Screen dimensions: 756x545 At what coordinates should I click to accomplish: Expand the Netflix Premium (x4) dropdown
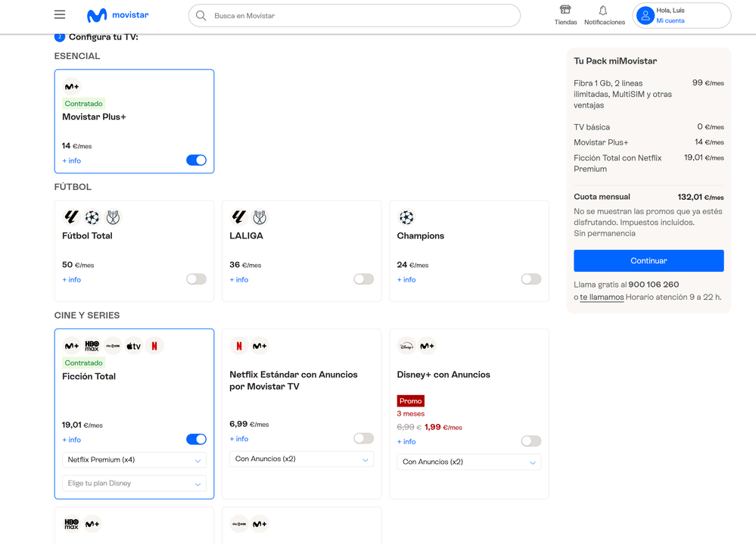pos(134,460)
